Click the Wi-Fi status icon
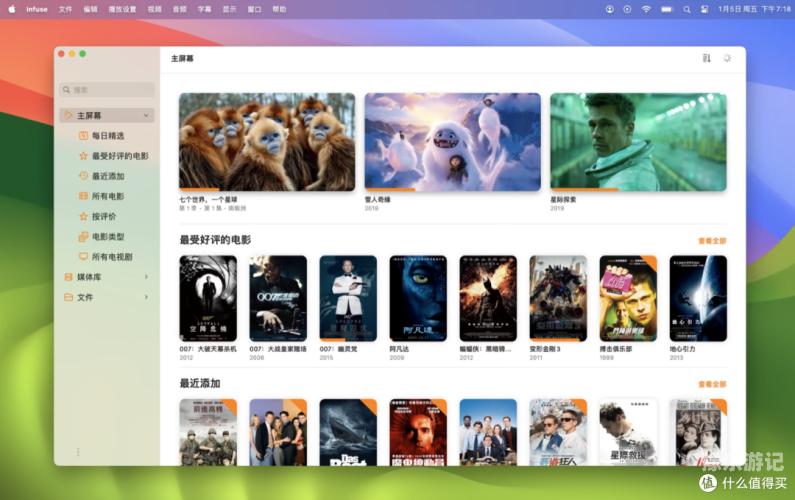Image resolution: width=795 pixels, height=500 pixels. tap(646, 9)
